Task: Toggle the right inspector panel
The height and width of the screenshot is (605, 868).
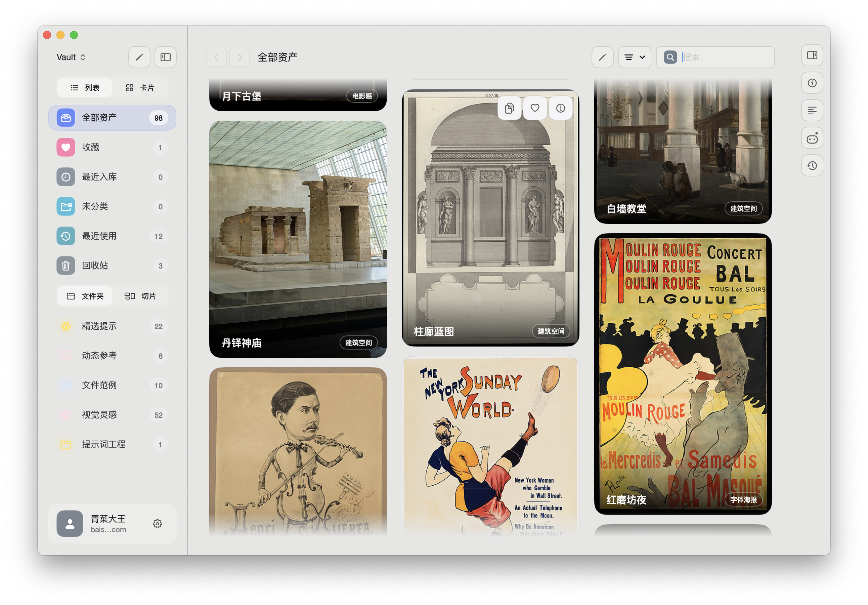Action: tap(812, 55)
